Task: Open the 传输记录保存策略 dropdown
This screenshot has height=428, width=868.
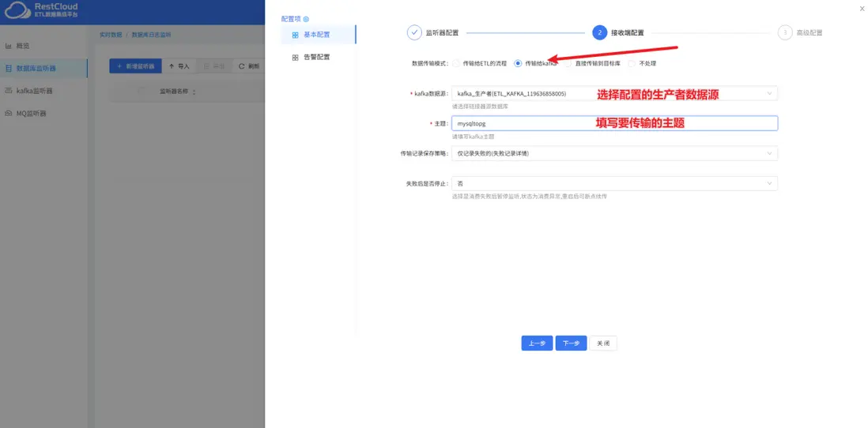Action: click(x=614, y=153)
